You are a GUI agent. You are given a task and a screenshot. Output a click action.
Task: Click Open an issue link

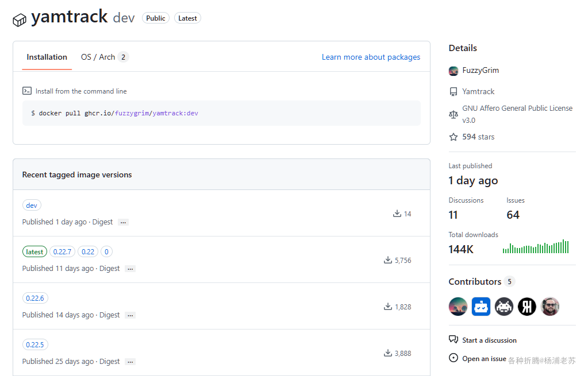coord(484,358)
